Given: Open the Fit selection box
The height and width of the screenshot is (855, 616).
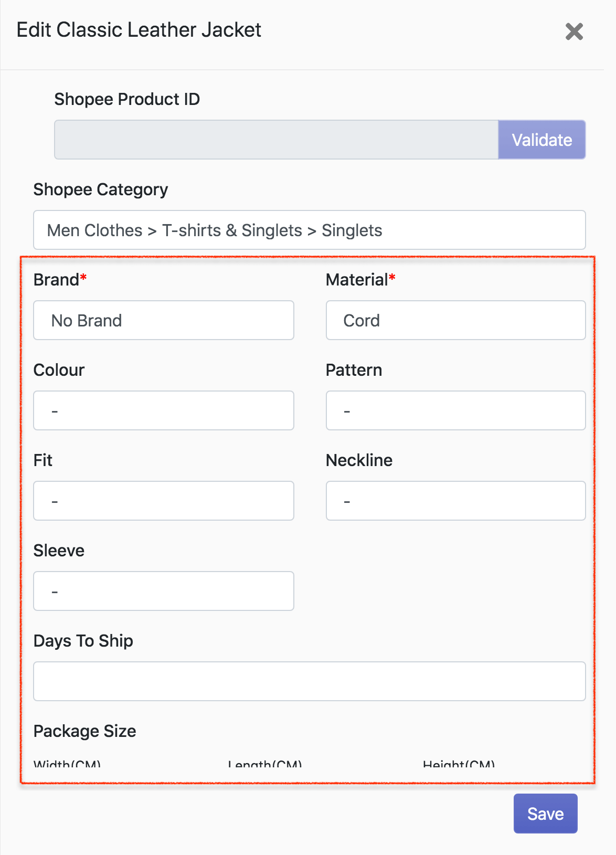Looking at the screenshot, I should (x=163, y=501).
